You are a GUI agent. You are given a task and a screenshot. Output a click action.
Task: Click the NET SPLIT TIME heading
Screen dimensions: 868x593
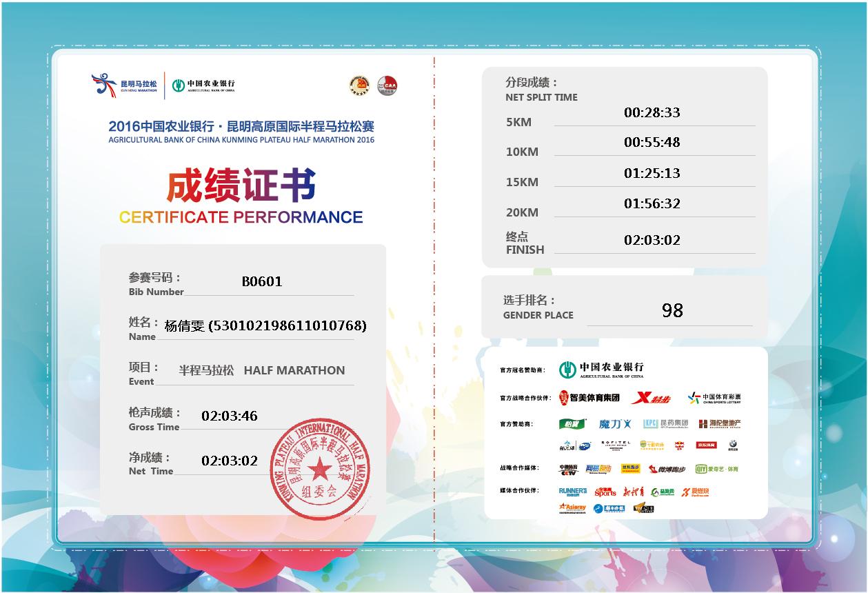(542, 97)
